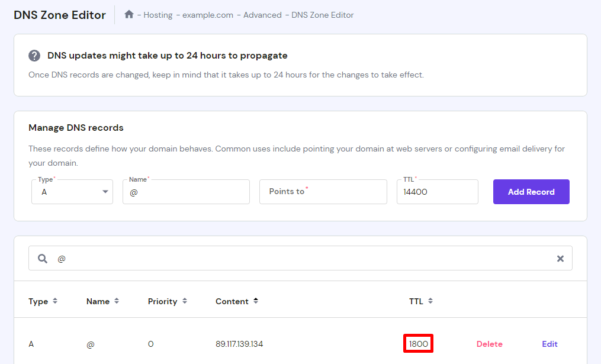Screen dimensions: 601x364
Task: Sort records by Priority column arrows
Action: (x=185, y=301)
